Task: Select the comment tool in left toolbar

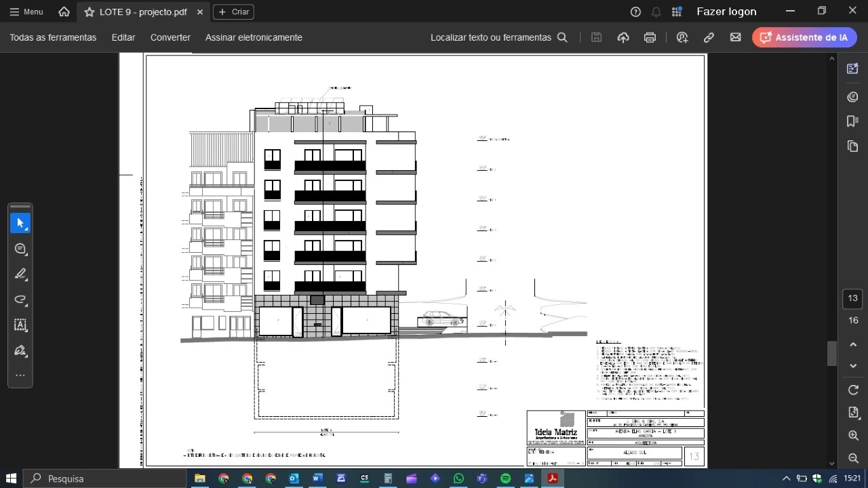Action: [x=20, y=249]
